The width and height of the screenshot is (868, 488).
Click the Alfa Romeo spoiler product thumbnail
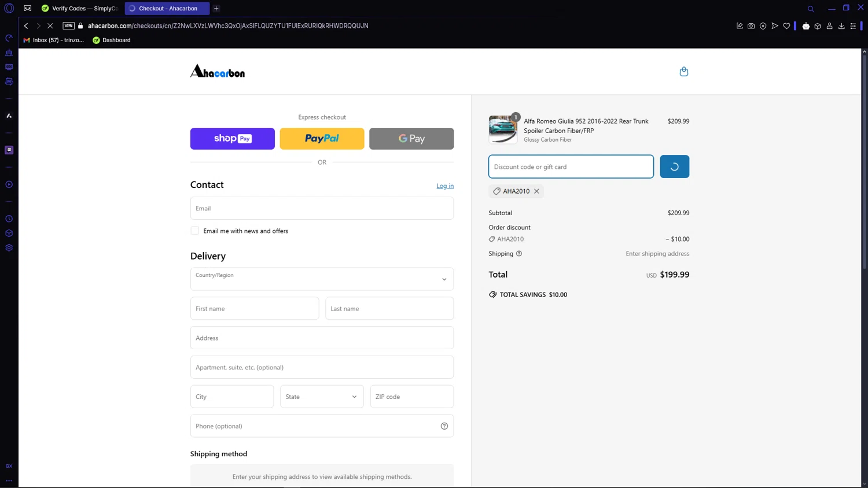pyautogui.click(x=503, y=129)
